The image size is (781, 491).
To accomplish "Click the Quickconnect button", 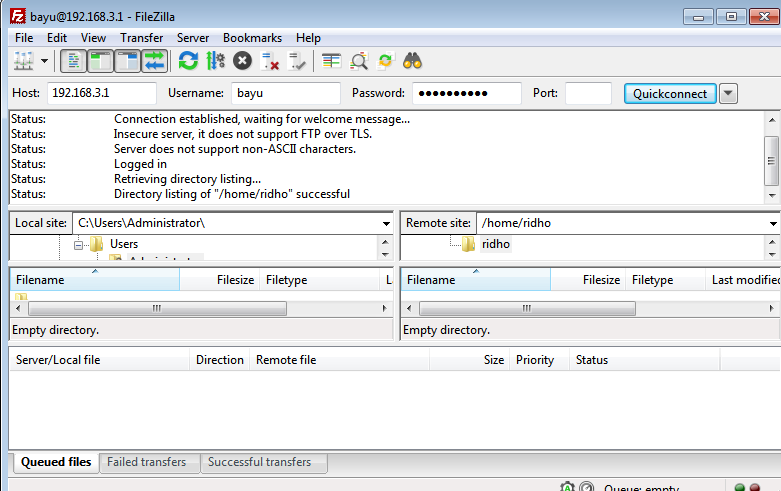I will [670, 94].
